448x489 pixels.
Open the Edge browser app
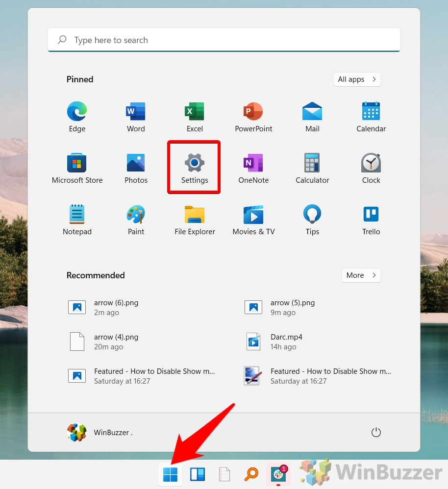click(x=77, y=117)
